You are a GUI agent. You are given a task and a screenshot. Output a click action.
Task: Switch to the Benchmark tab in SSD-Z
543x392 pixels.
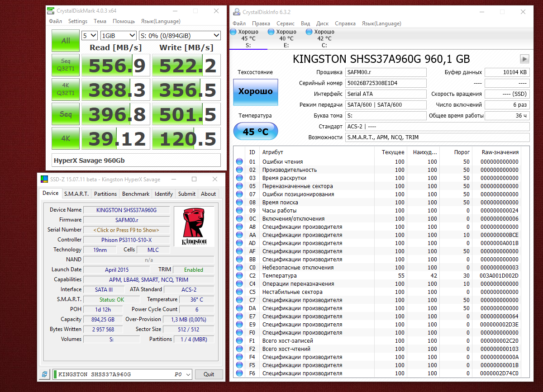tap(136, 194)
